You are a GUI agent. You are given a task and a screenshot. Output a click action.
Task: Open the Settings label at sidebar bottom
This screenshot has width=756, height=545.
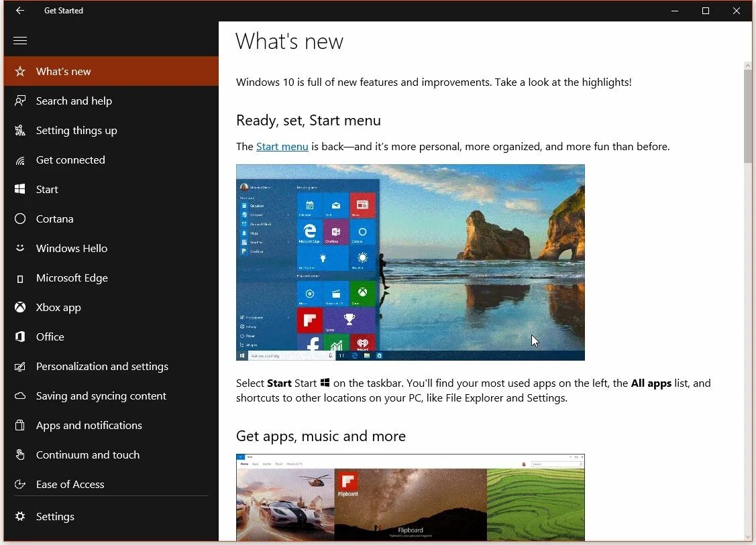[55, 517]
